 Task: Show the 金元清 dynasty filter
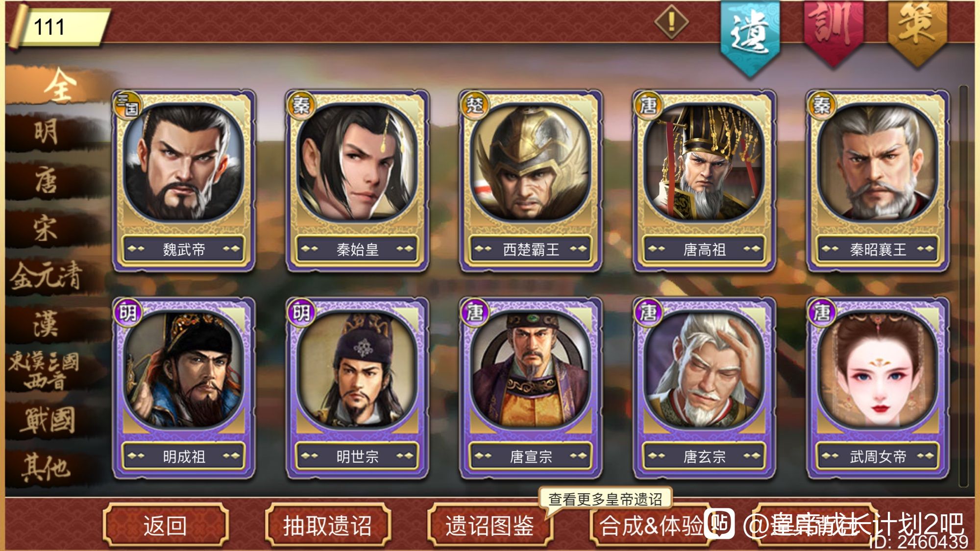click(x=47, y=276)
